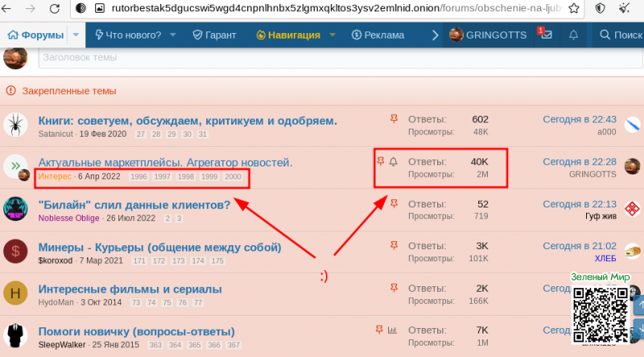
Task: Open the "Билайн" слил данные клиентов thread
Action: point(134,204)
